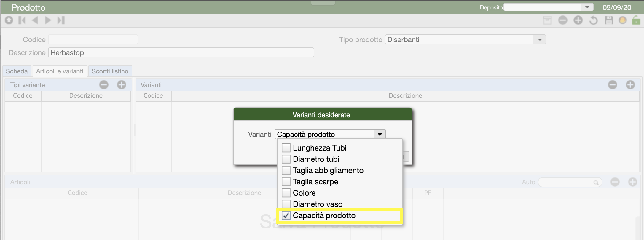The width and height of the screenshot is (644, 240).
Task: Click minus icon in Articoli panel header
Action: tap(615, 182)
